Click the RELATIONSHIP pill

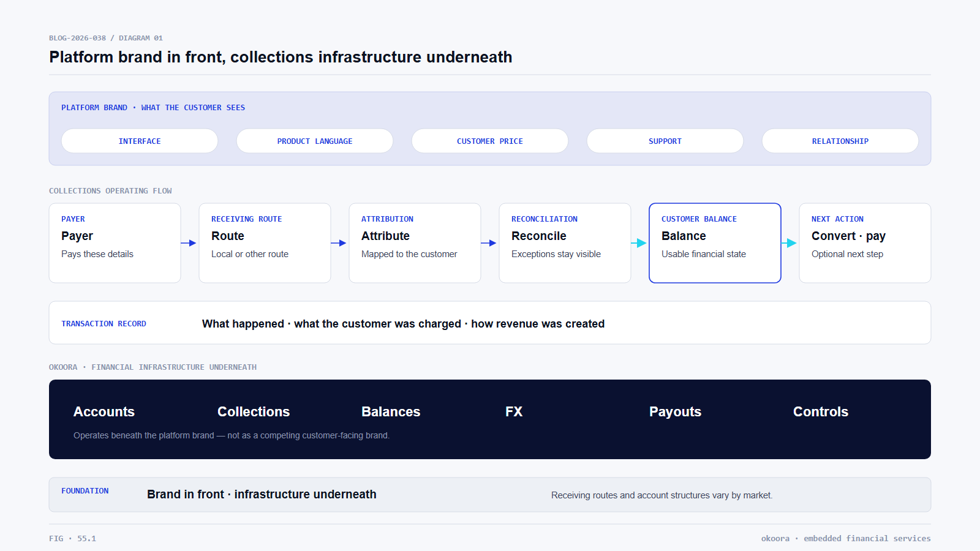840,141
